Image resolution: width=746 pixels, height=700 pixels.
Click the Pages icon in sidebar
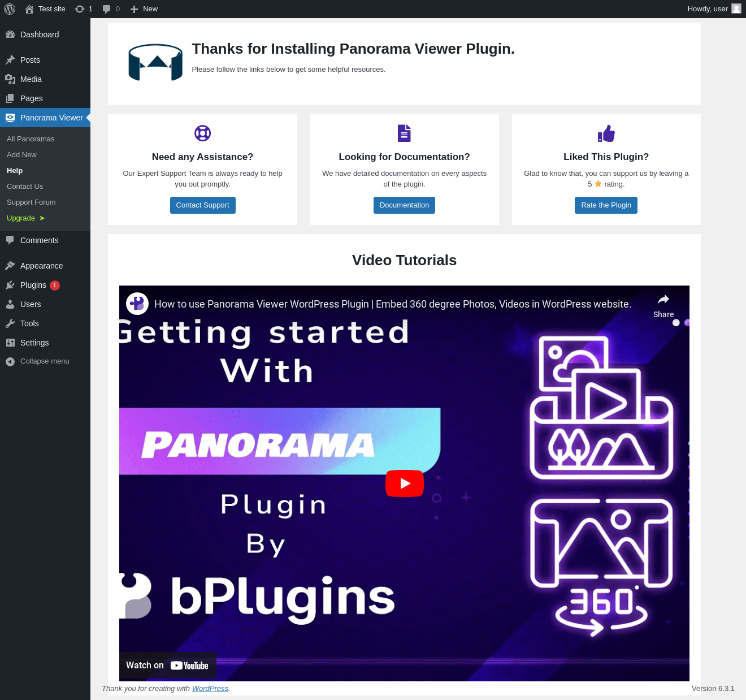(x=10, y=98)
